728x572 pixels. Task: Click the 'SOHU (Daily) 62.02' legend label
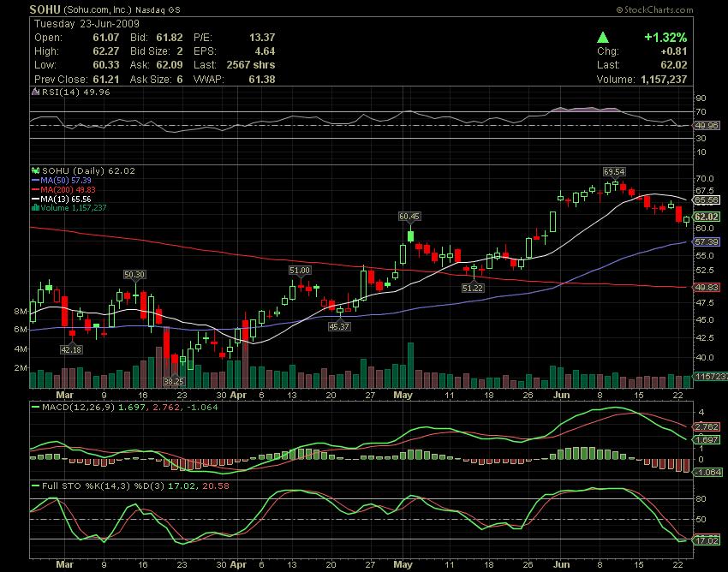click(x=88, y=171)
